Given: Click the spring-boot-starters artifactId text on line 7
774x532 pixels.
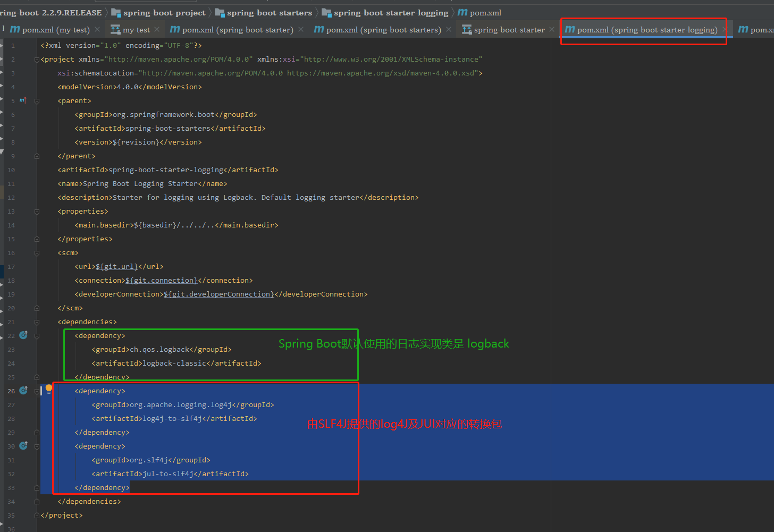Looking at the screenshot, I should coord(168,128).
